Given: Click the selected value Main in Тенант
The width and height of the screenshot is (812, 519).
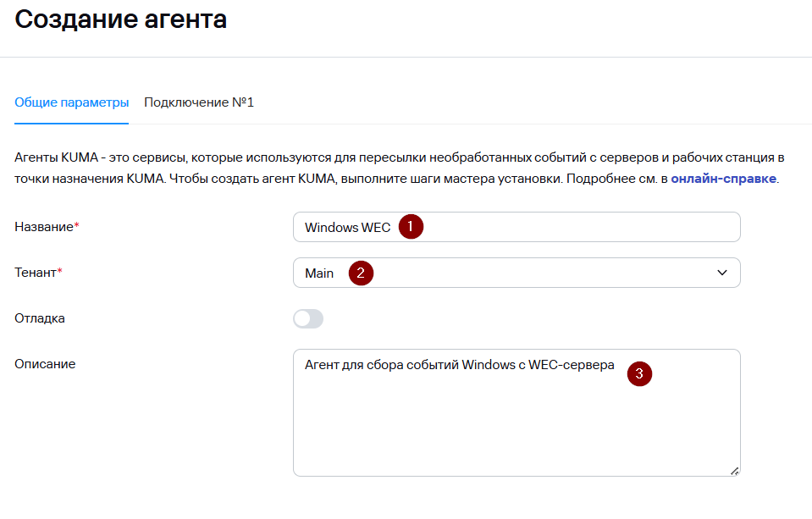Looking at the screenshot, I should pos(319,273).
